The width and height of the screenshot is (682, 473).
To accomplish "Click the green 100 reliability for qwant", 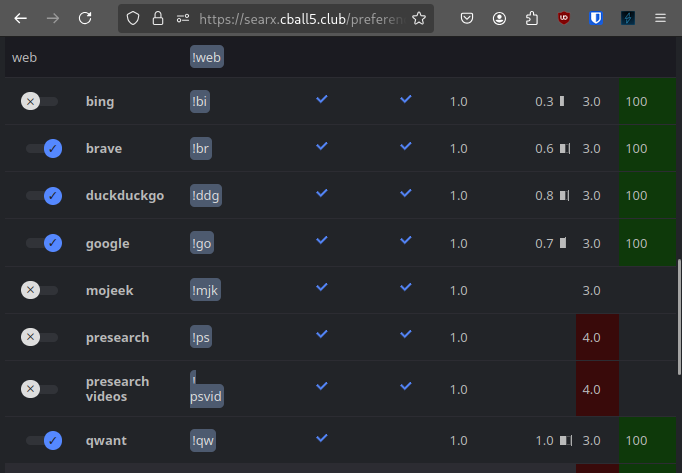I will (647, 440).
